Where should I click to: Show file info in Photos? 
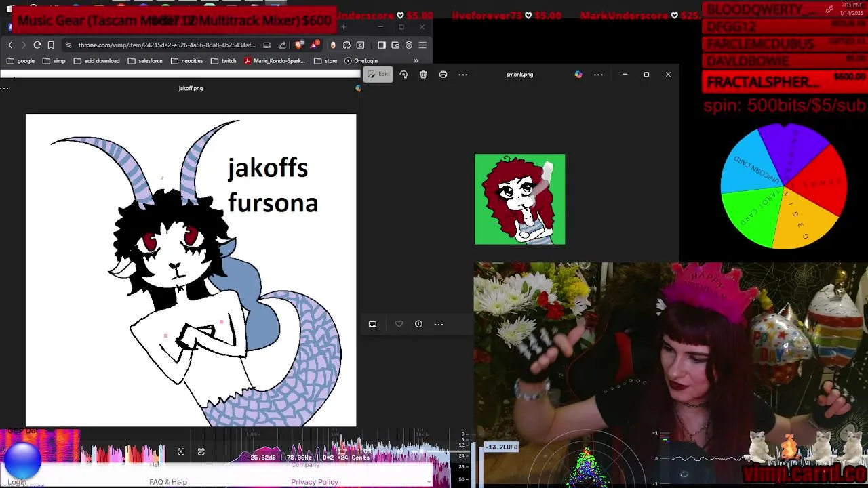pos(418,324)
